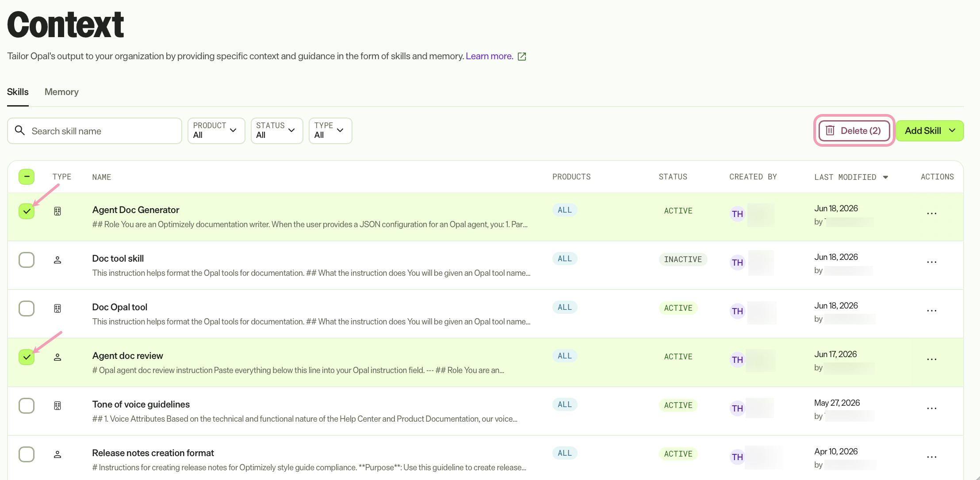
Task: Select the Skills tab
Action: click(18, 92)
